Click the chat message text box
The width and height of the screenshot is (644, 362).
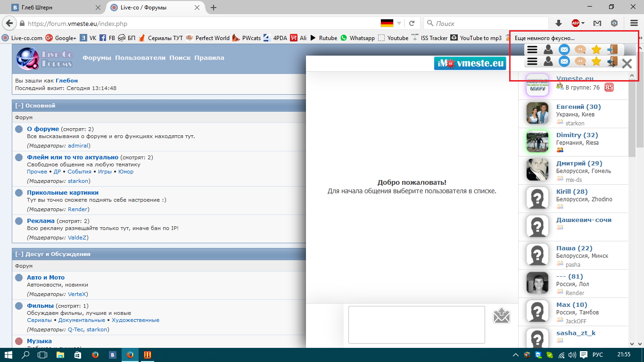pos(416,324)
